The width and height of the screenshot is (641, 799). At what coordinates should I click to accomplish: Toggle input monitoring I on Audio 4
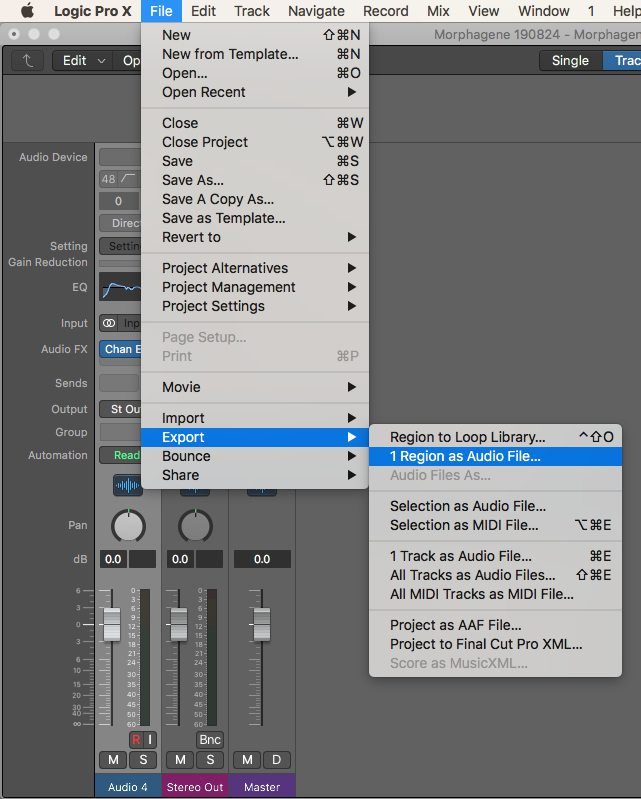click(x=150, y=739)
